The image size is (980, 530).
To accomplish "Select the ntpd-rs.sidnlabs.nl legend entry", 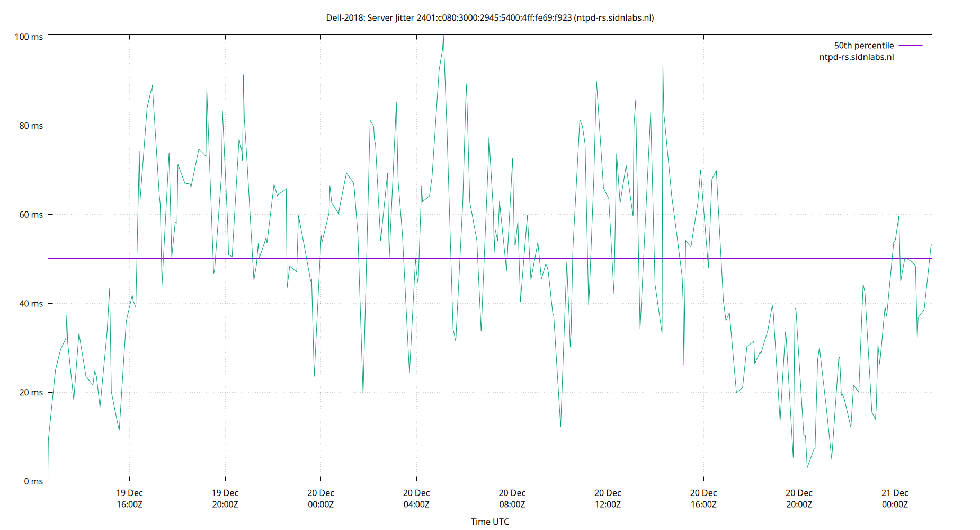I will (856, 57).
